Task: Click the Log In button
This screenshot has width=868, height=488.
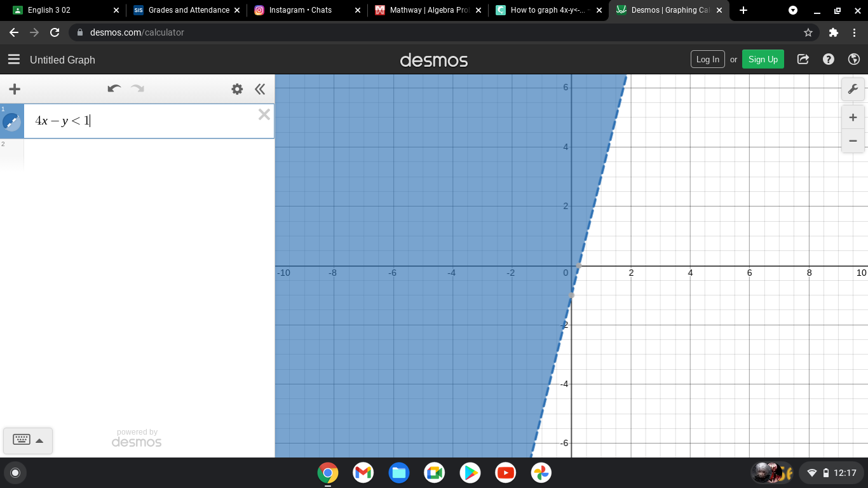Action: pos(707,59)
